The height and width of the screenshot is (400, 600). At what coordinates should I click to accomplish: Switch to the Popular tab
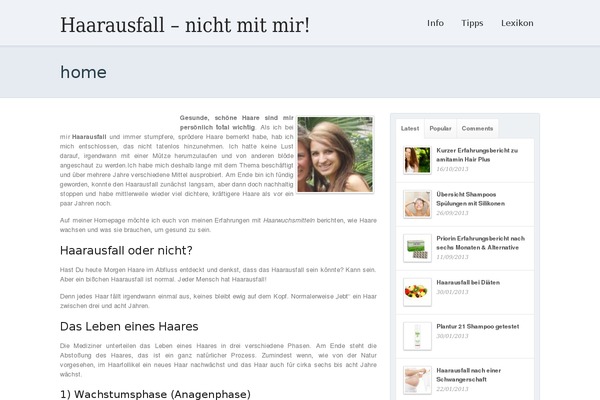(x=440, y=129)
